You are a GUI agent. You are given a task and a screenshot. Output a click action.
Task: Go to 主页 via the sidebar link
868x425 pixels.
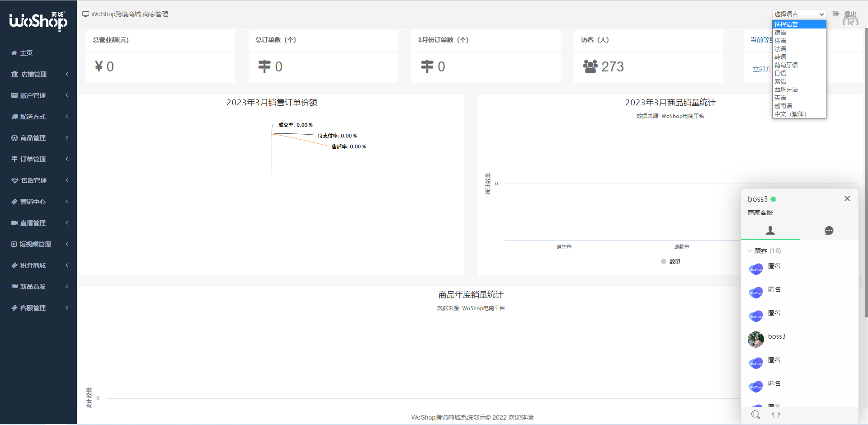pos(26,53)
